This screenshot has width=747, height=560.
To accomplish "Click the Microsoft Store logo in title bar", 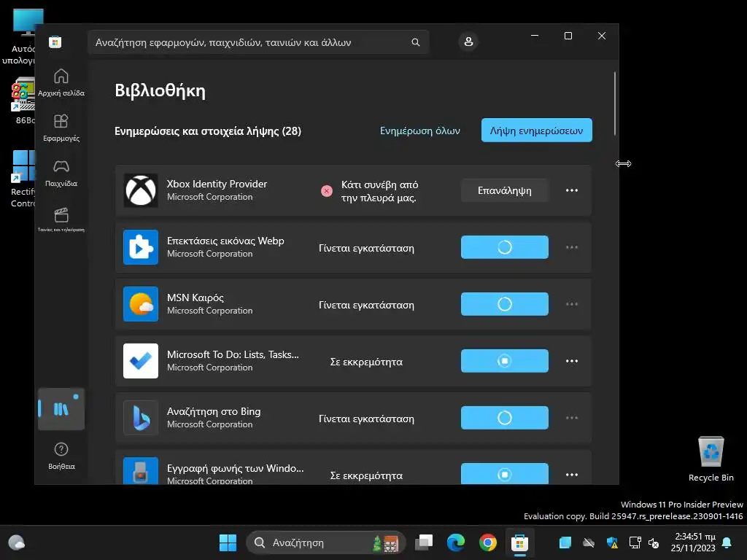I will (55, 42).
